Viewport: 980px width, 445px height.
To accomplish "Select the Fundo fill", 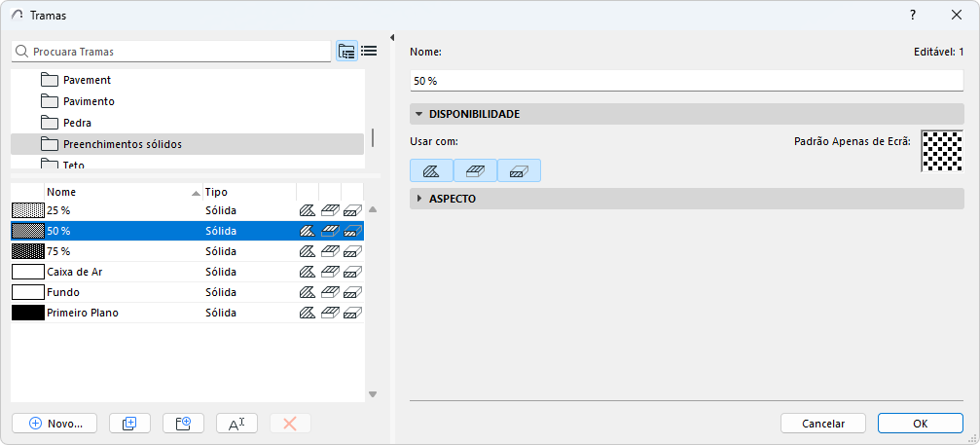I will pos(188,292).
